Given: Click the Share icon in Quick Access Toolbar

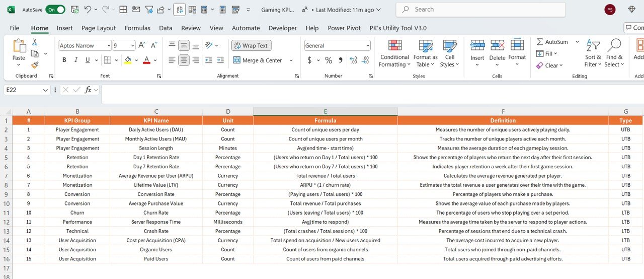Looking at the screenshot, I should point(160,10).
